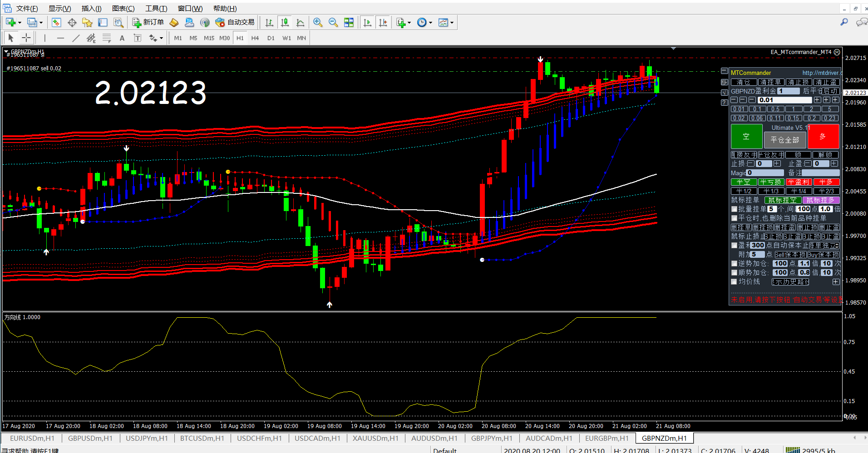Select the horizontal line drawing tool
Image resolution: width=868 pixels, height=453 pixels.
pyautogui.click(x=60, y=38)
